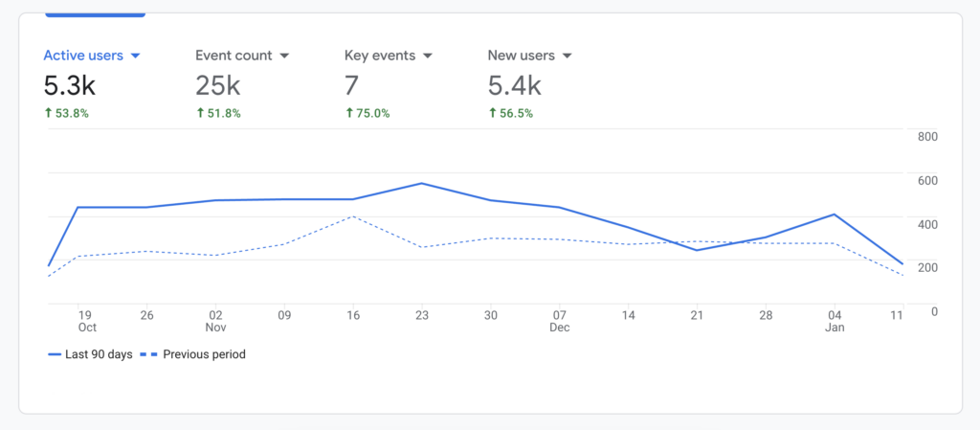Click the solid line Last 90 days legend
Screen dimensions: 980x430
pos(93,354)
